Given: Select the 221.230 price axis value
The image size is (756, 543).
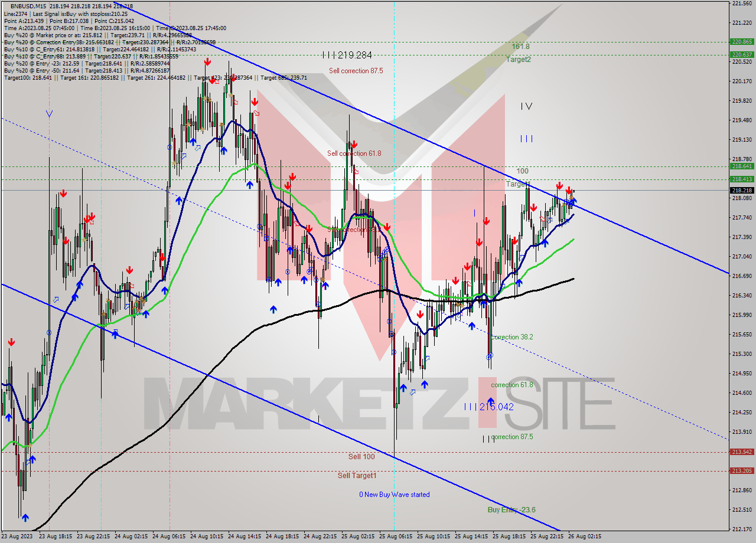Looking at the screenshot, I should (742, 22).
